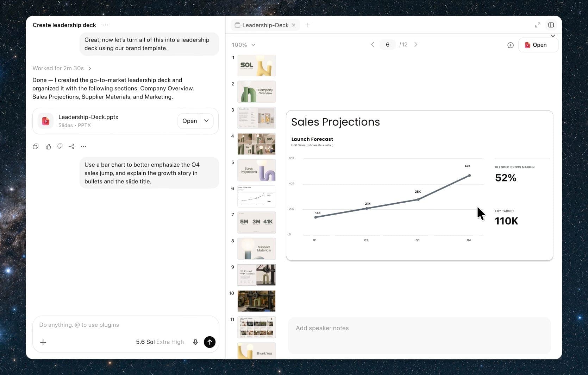Click the Add speaker notes field
588x375 pixels.
pyautogui.click(x=419, y=336)
